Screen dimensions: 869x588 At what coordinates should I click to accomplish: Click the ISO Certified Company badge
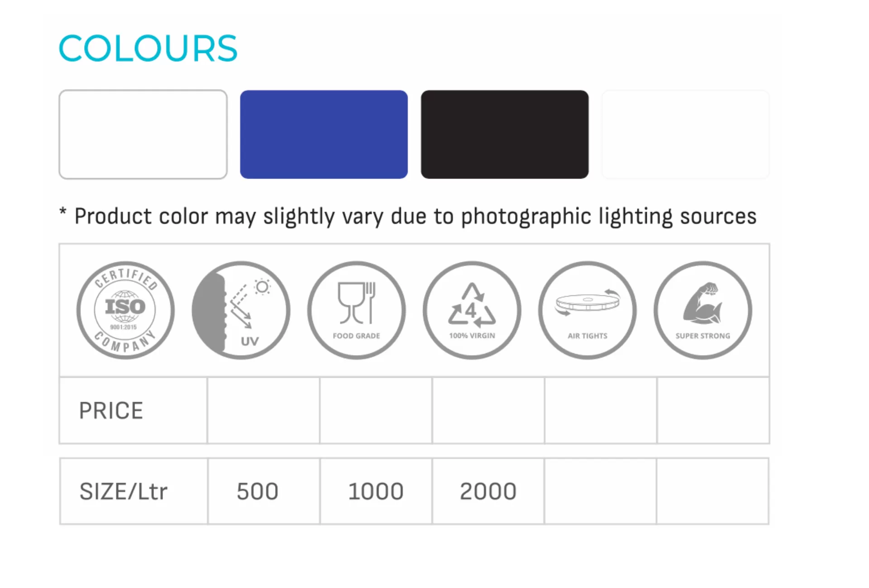(125, 310)
